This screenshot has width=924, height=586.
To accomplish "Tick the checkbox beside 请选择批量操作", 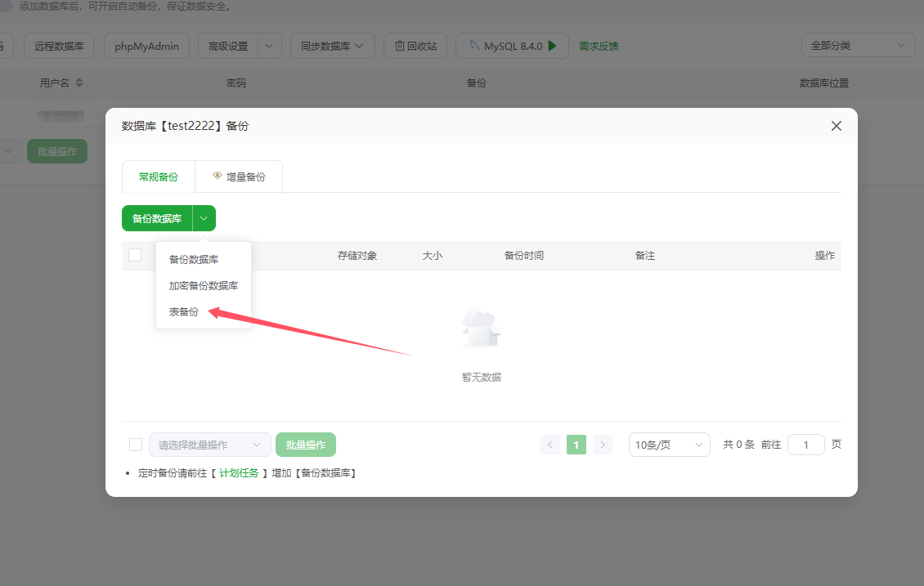I will [136, 445].
